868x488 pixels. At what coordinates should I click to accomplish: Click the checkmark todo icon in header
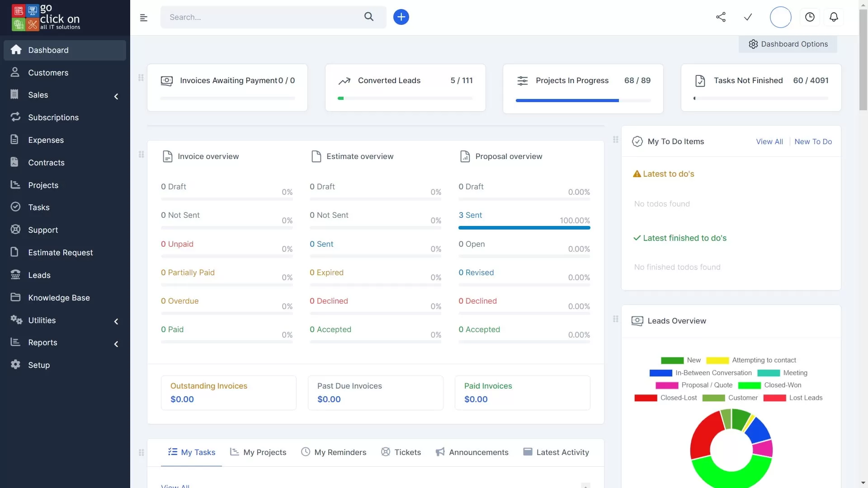point(748,17)
